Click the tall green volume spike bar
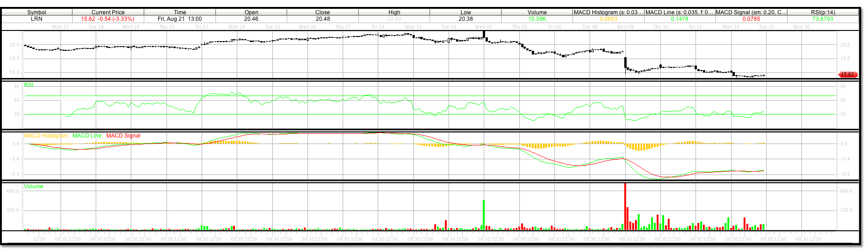868x252 pixels. (484, 215)
